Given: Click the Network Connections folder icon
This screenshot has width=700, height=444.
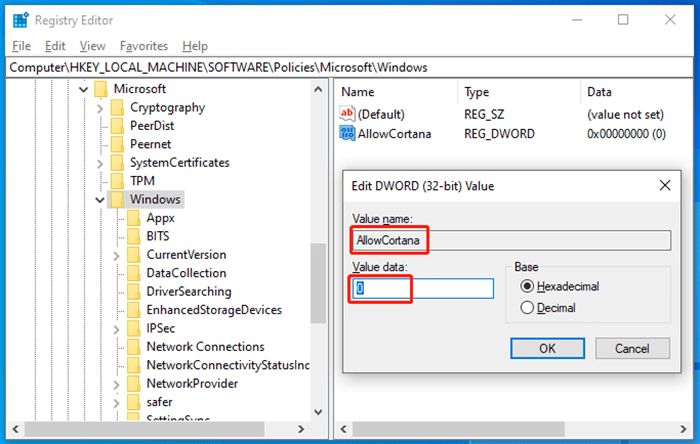Looking at the screenshot, I should pyautogui.click(x=134, y=347).
